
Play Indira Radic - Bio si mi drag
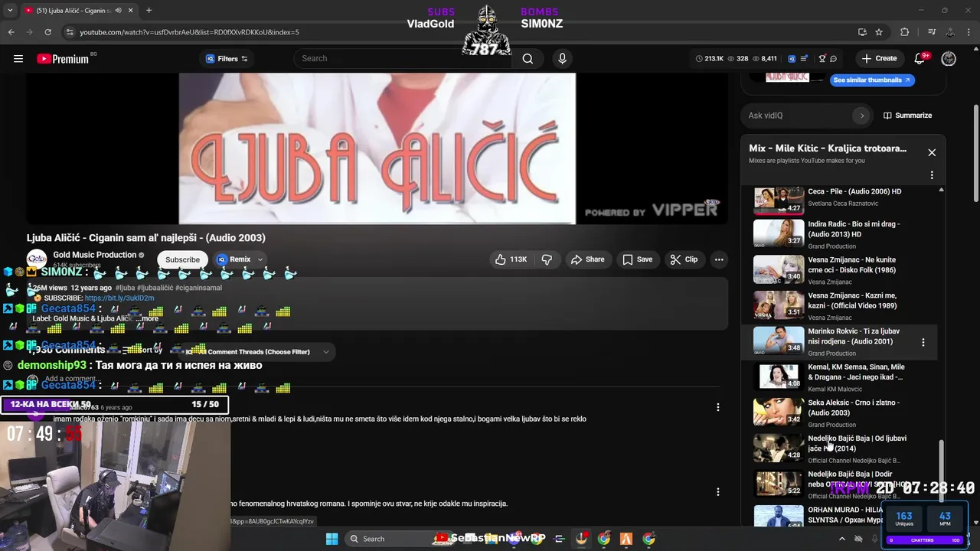coord(839,235)
